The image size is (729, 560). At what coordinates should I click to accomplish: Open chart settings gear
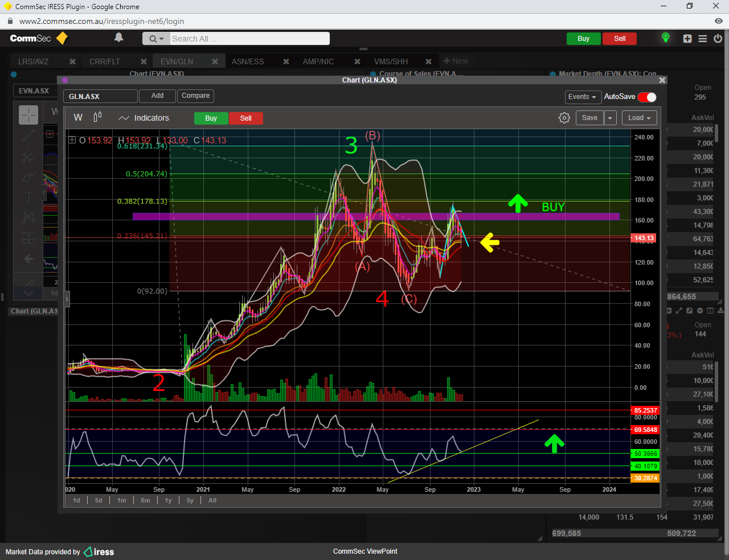[564, 118]
